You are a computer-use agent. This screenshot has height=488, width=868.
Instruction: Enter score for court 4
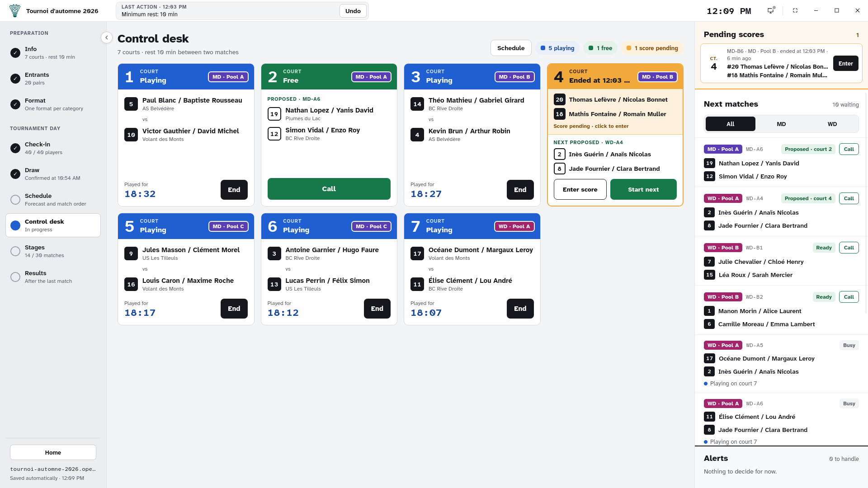pos(580,189)
